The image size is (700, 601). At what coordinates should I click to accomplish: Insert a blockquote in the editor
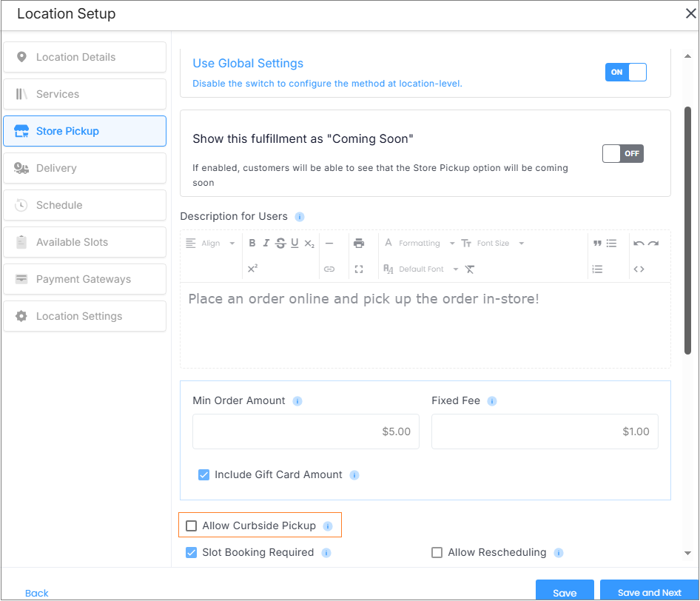(597, 244)
